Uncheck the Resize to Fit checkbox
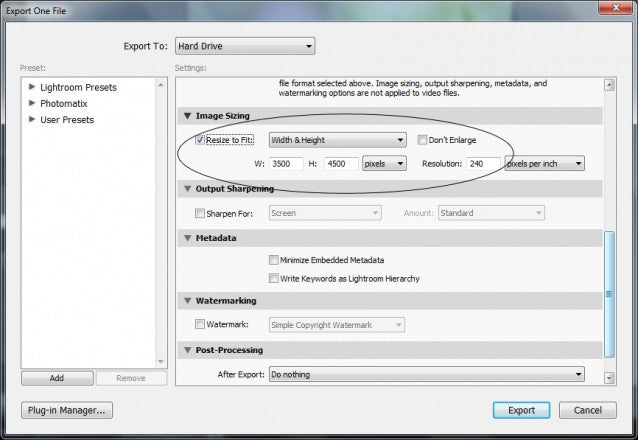 201,140
